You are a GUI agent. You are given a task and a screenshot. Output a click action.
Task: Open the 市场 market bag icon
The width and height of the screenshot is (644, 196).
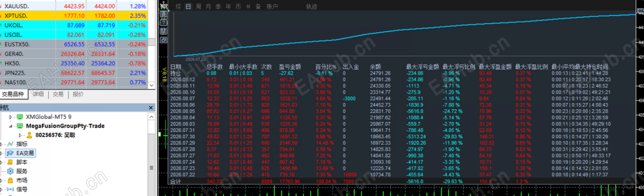coord(10,180)
